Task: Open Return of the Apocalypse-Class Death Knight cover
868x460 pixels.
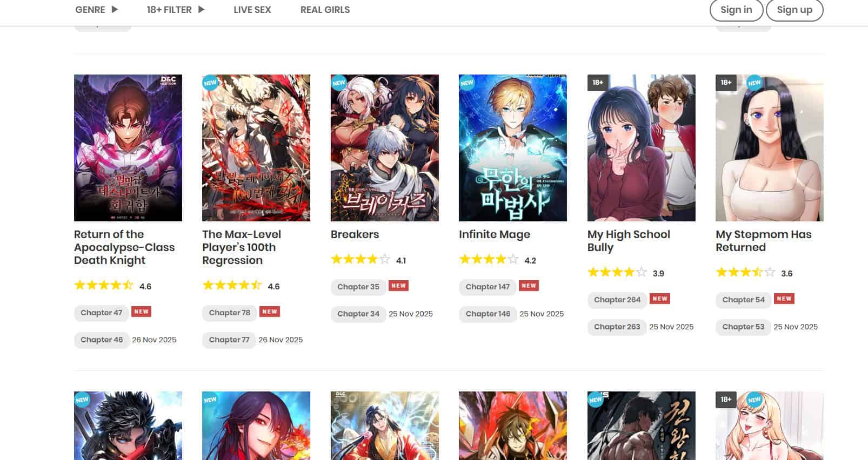Action: tap(128, 148)
